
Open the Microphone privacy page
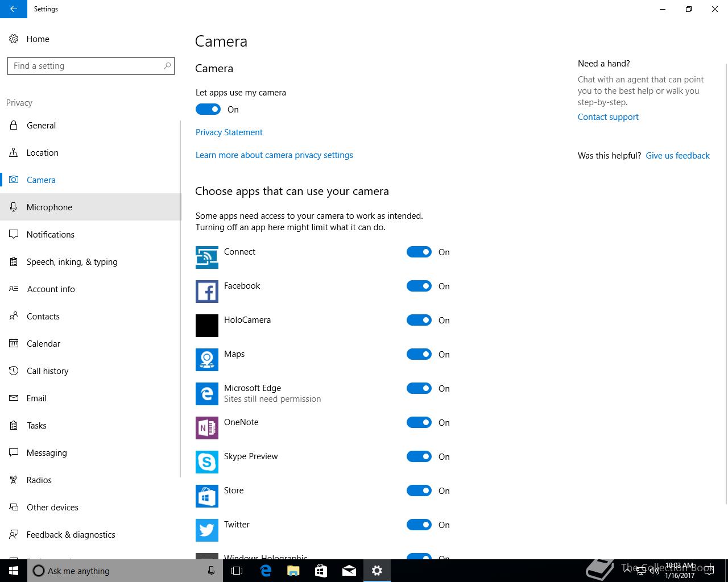[90, 207]
